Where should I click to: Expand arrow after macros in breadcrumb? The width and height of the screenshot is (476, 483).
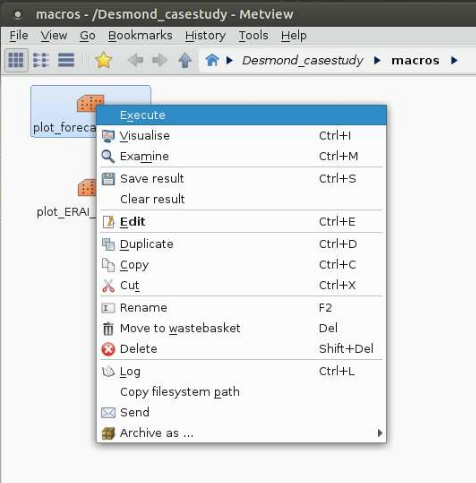454,60
